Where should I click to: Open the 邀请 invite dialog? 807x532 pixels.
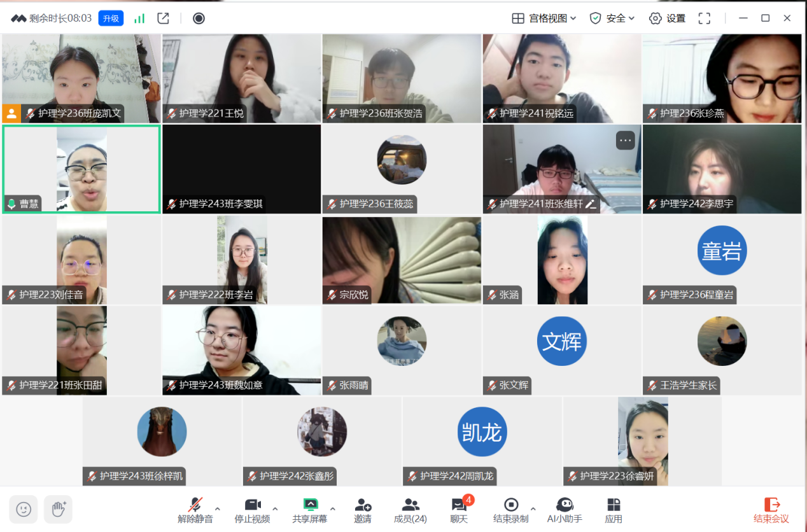[363, 510]
